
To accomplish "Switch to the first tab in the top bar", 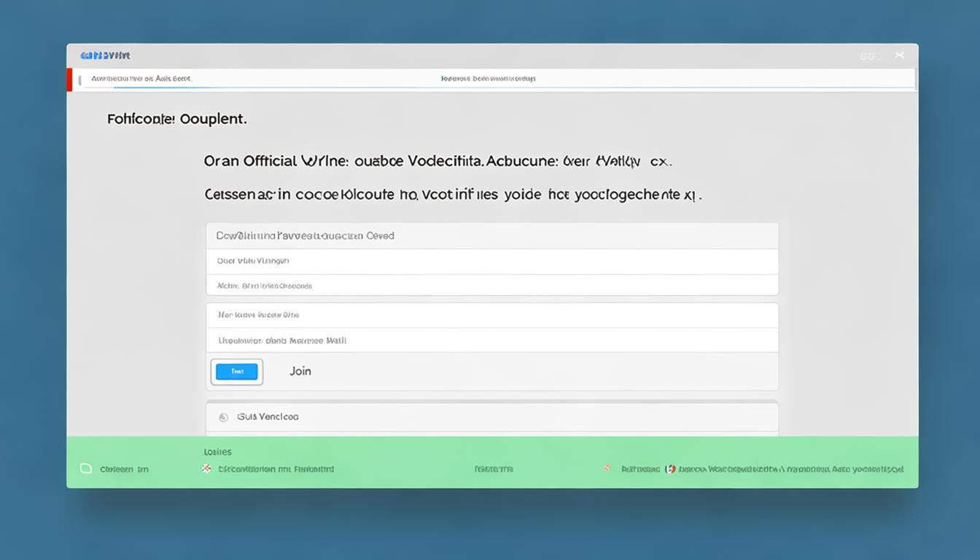I will (141, 79).
